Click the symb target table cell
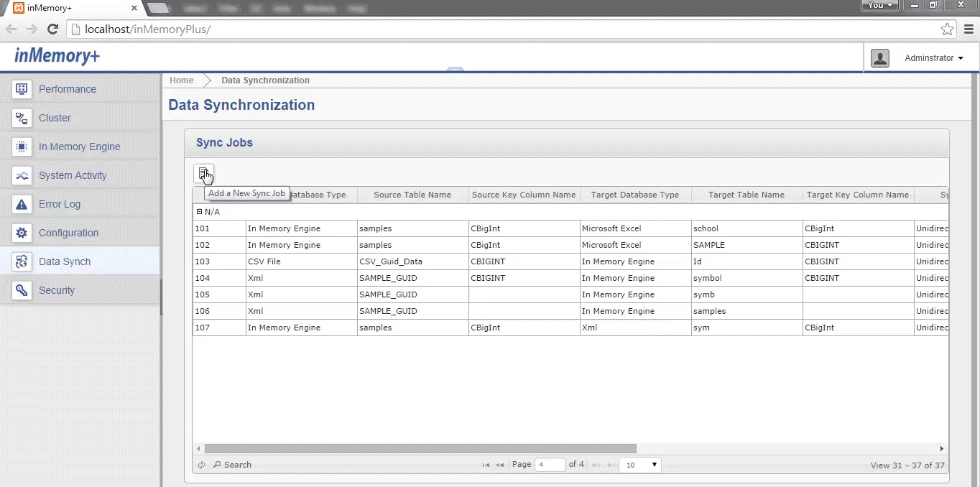The image size is (980, 487). click(x=746, y=294)
